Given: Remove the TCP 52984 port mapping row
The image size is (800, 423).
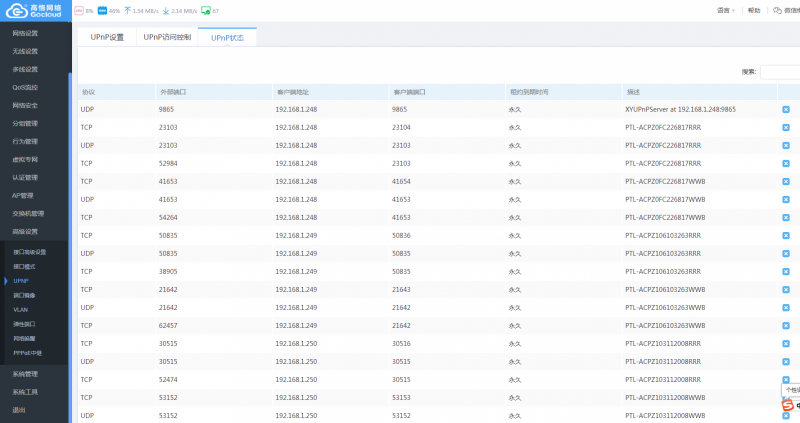Looking at the screenshot, I should coord(786,163).
